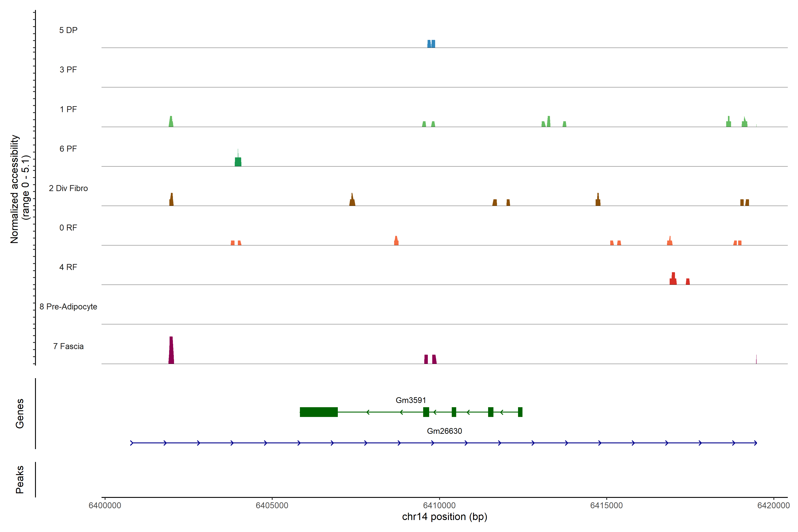Click the 3 PF track label
Image resolution: width=798 pixels, height=532 pixels.
[68, 70]
